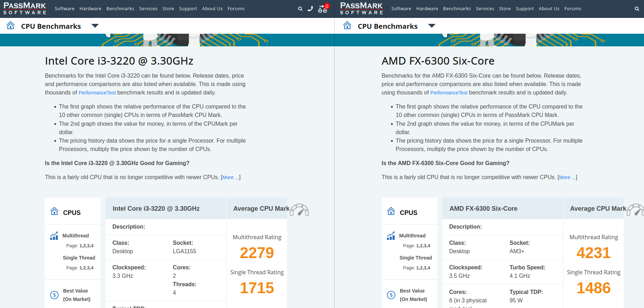Open Best Value (On Market) on the Intel page
The width and height of the screenshot is (644, 308).
[x=77, y=295]
